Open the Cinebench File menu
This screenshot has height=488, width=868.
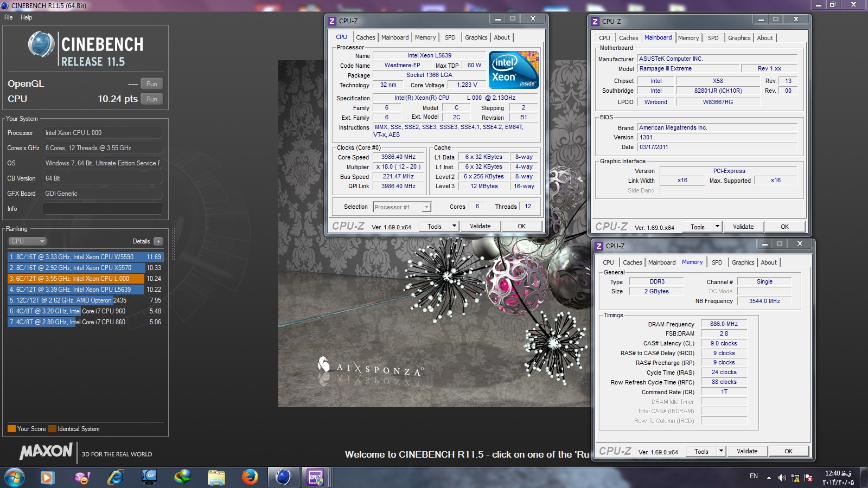tap(9, 17)
